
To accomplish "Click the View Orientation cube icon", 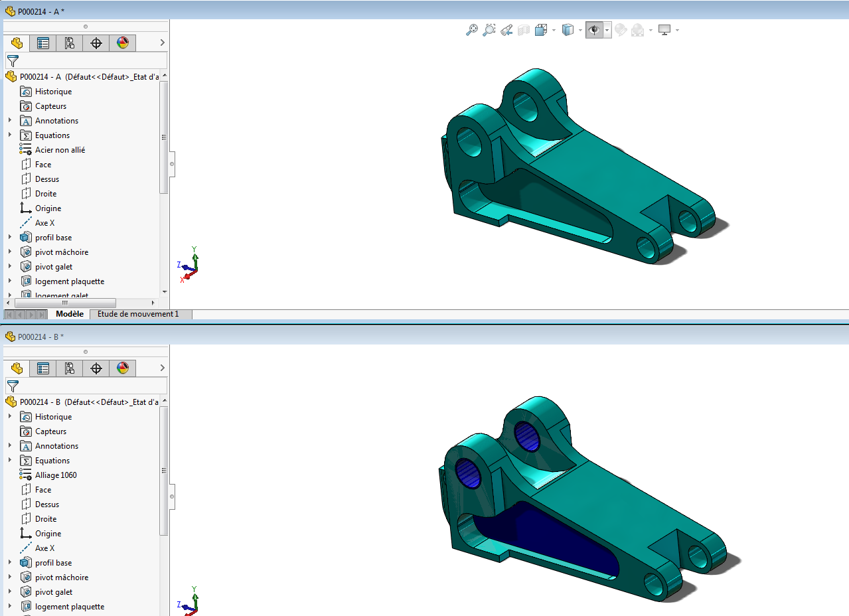I will coord(540,30).
